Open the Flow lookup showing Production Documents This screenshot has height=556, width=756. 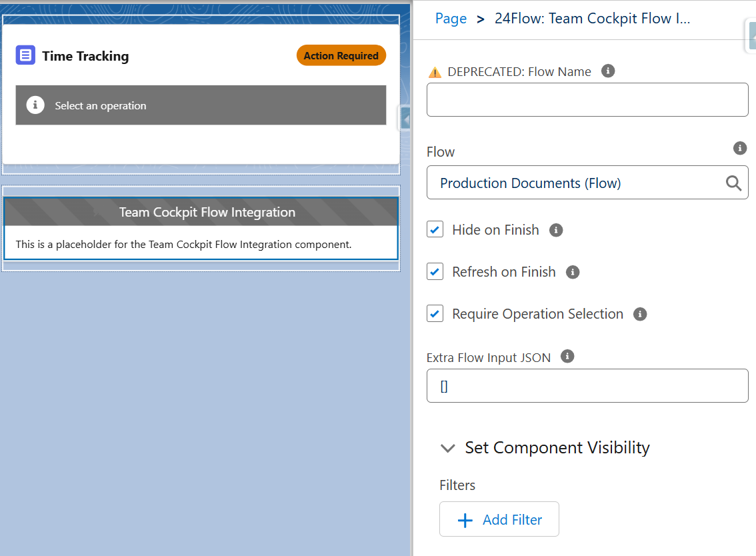587,183
